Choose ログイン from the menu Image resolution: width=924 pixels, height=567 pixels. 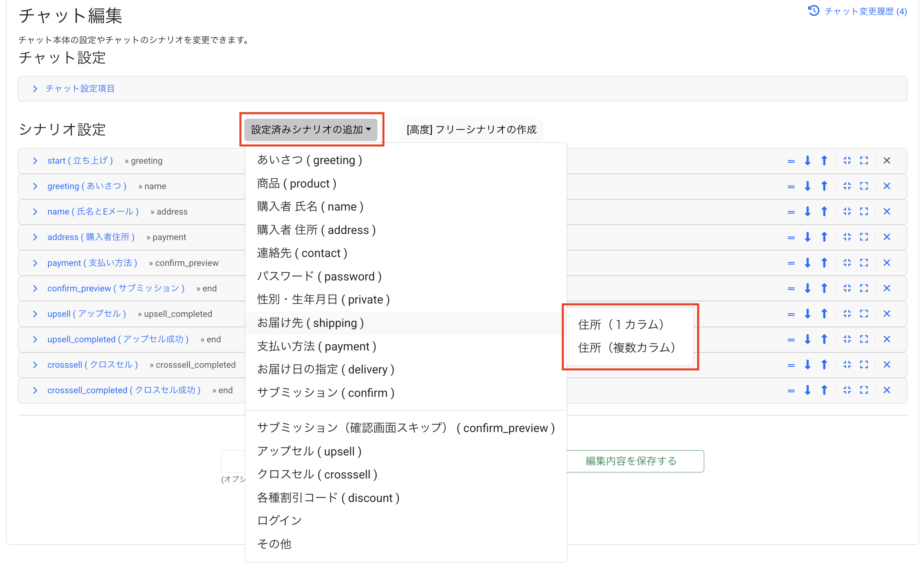(x=406, y=521)
